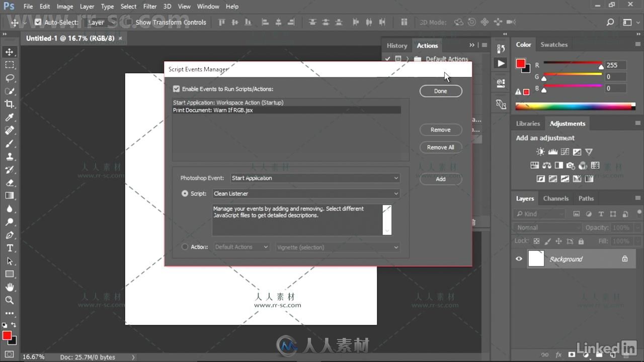
Task: Click the Remove All button
Action: tap(441, 147)
